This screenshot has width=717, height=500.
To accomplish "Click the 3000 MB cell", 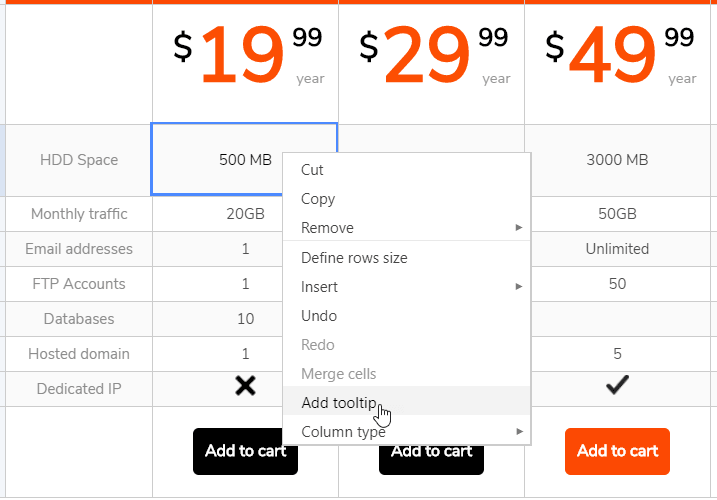I will 617,160.
